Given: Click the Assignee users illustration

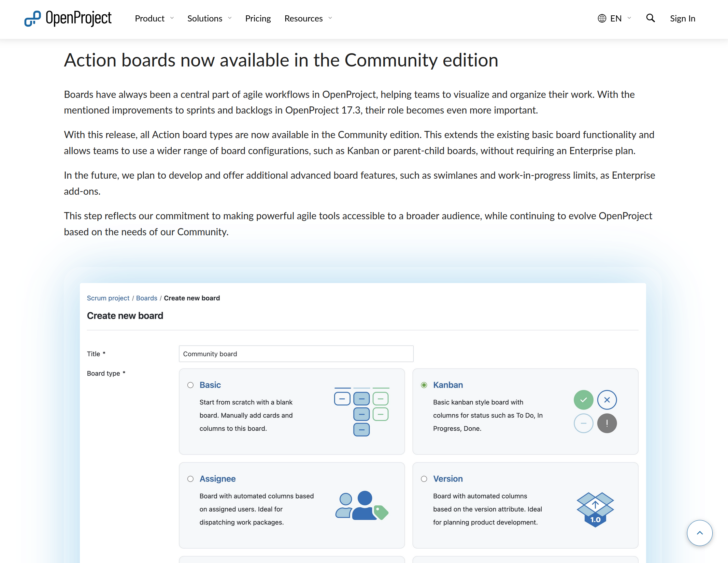Looking at the screenshot, I should tap(362, 505).
